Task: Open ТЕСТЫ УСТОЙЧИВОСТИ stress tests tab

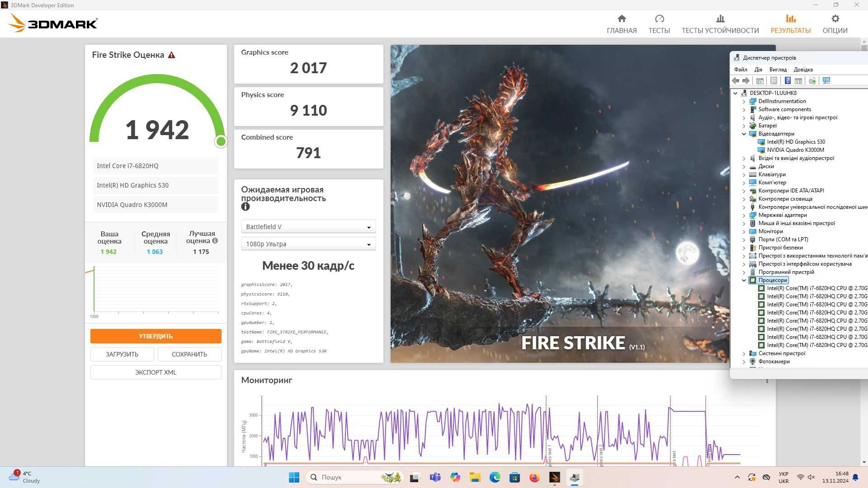Action: pyautogui.click(x=720, y=24)
